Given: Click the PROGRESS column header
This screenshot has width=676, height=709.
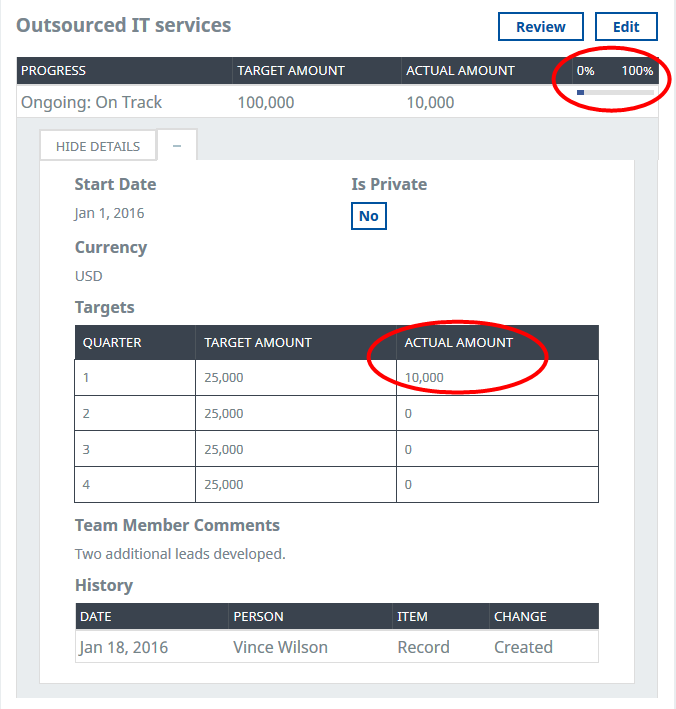Looking at the screenshot, I should 54,71.
